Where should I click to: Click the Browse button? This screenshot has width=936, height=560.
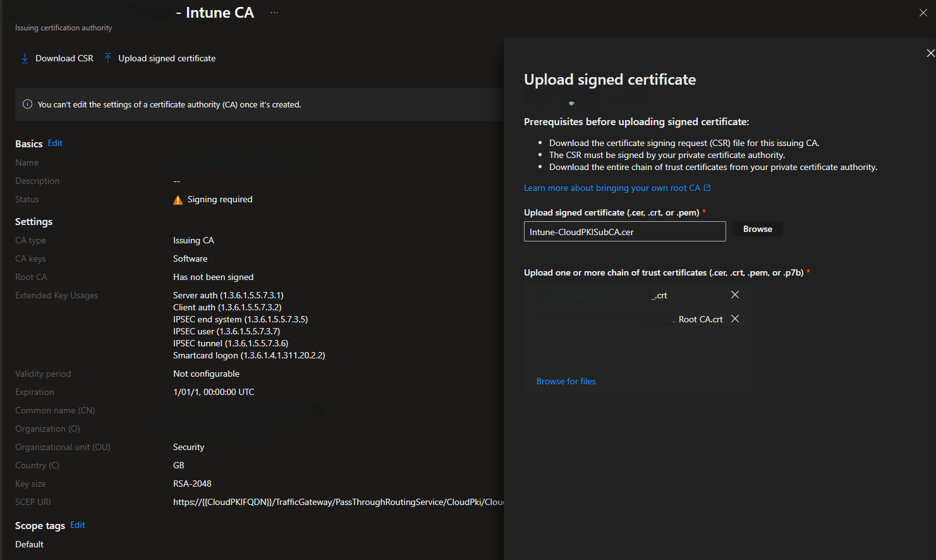758,229
